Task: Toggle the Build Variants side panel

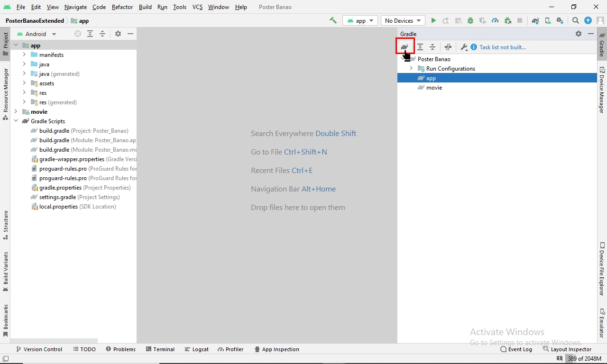Action: point(5,271)
